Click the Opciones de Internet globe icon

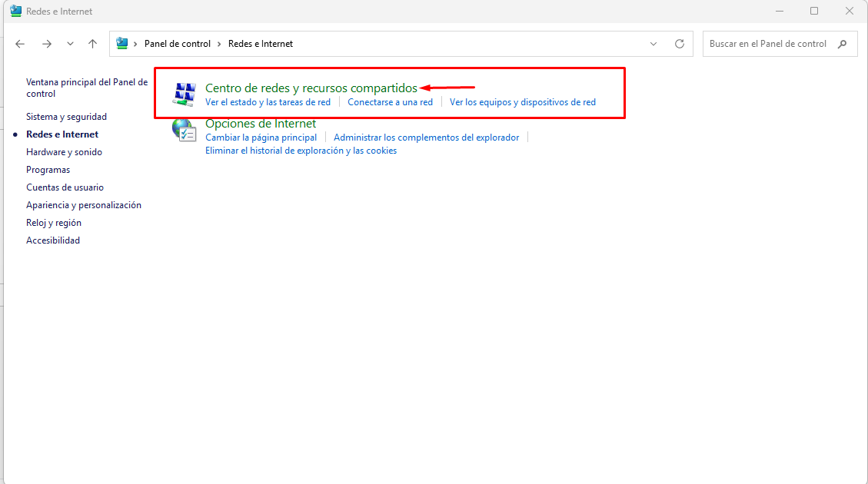pos(184,130)
